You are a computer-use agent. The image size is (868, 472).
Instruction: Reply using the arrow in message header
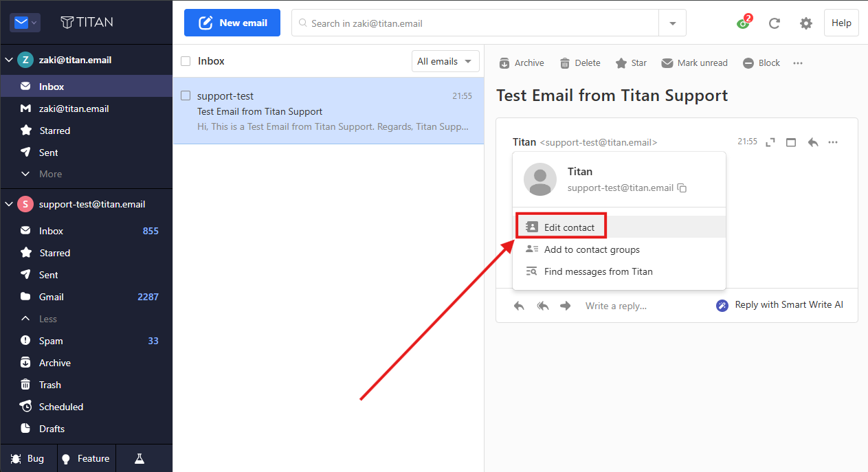[813, 142]
